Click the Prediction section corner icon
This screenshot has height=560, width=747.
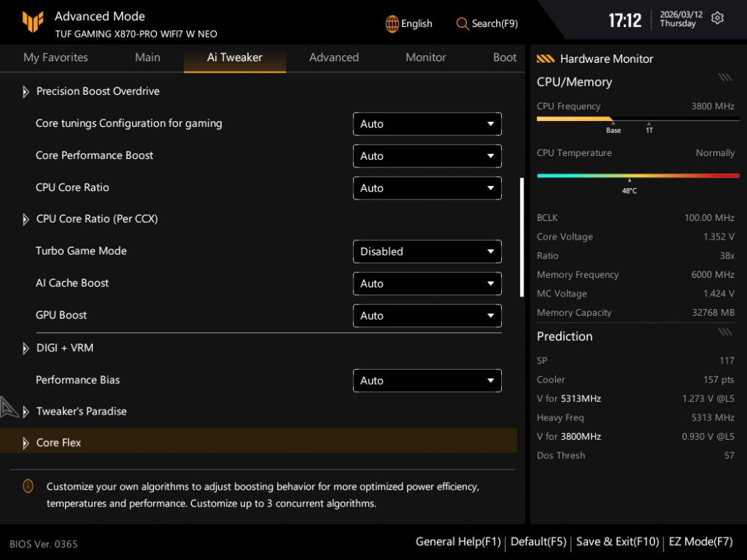(725, 332)
